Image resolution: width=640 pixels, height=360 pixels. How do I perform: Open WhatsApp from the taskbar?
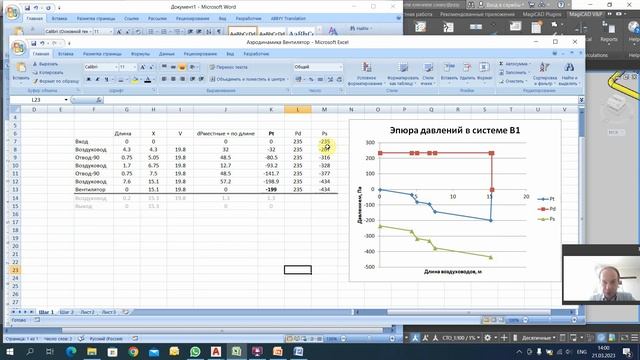click(195, 351)
